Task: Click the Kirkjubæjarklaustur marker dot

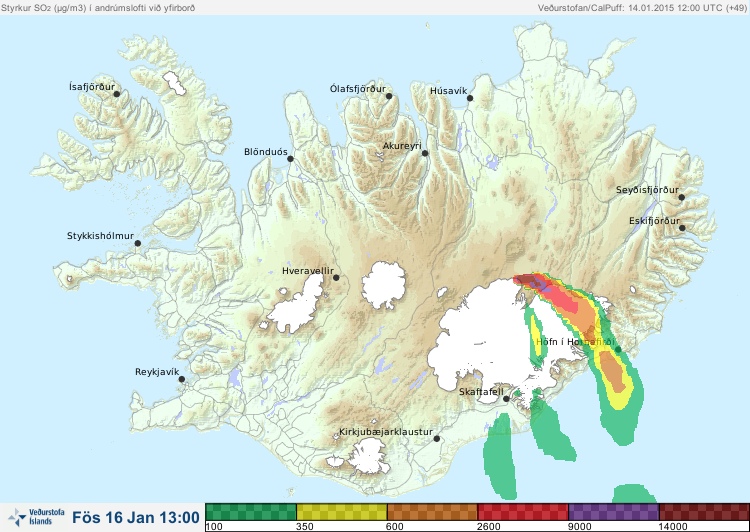Action: tap(436, 438)
